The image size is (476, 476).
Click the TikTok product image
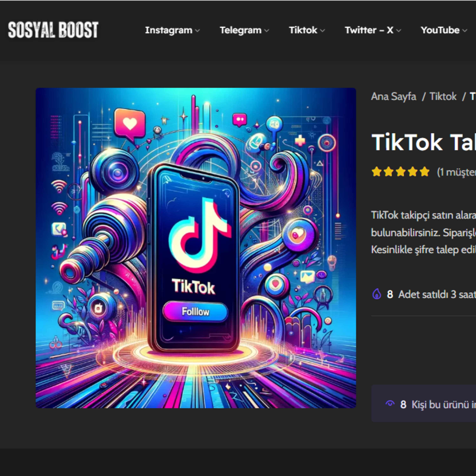(x=196, y=248)
